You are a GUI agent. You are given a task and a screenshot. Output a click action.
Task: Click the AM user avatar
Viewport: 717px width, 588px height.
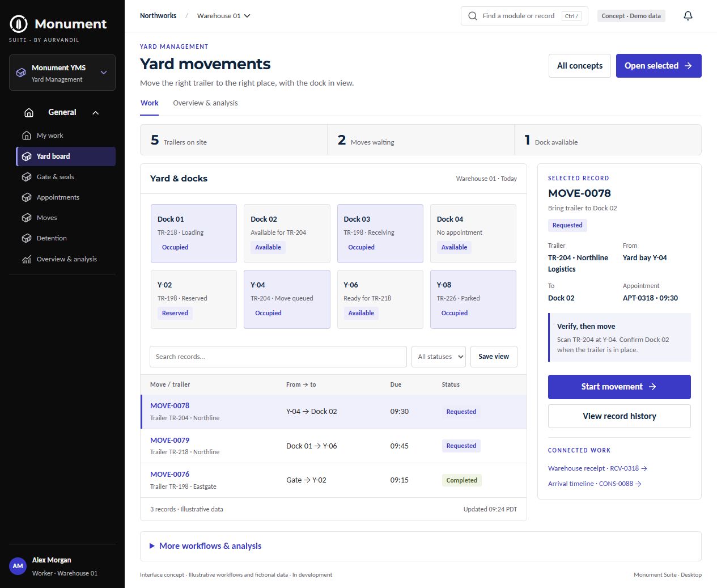click(x=18, y=566)
